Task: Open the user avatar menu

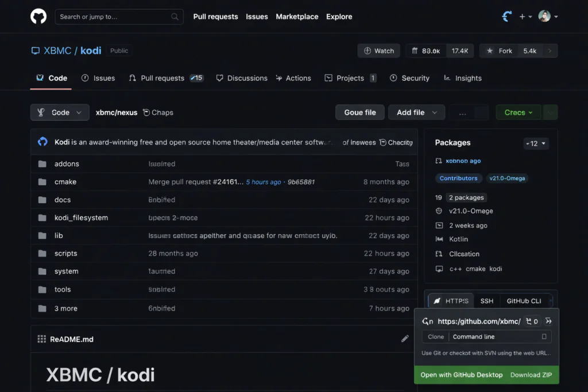Action: pos(548,17)
